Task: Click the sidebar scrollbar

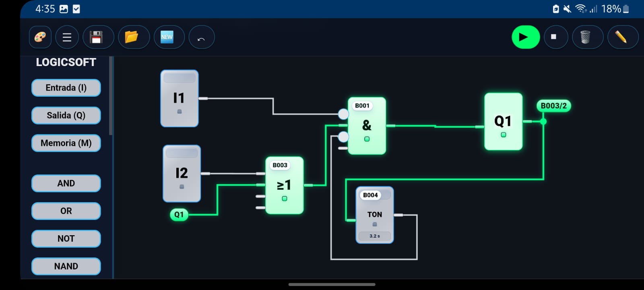Action: pyautogui.click(x=111, y=97)
